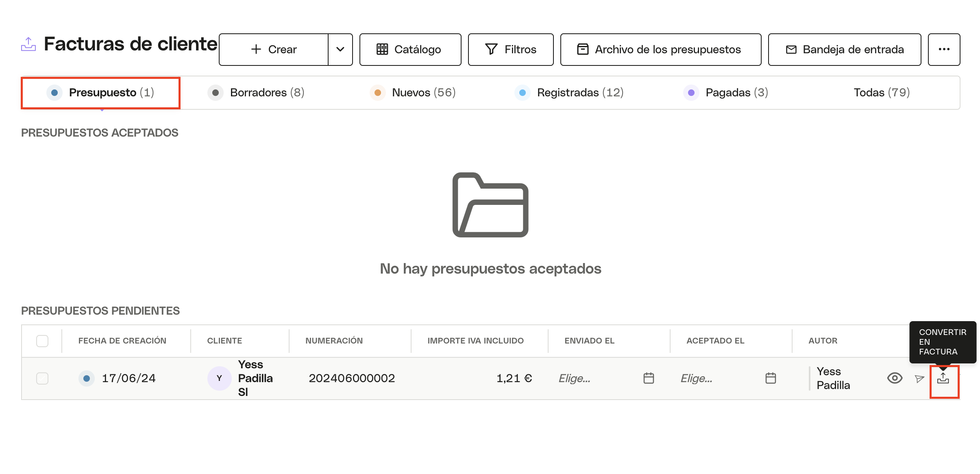The height and width of the screenshot is (474, 980).
Task: Open the calendar icon for Aceptado el
Action: [771, 378]
